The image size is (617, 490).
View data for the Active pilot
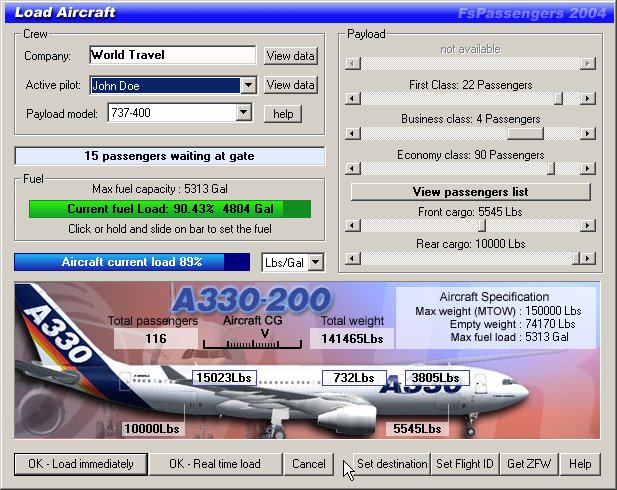coord(290,85)
